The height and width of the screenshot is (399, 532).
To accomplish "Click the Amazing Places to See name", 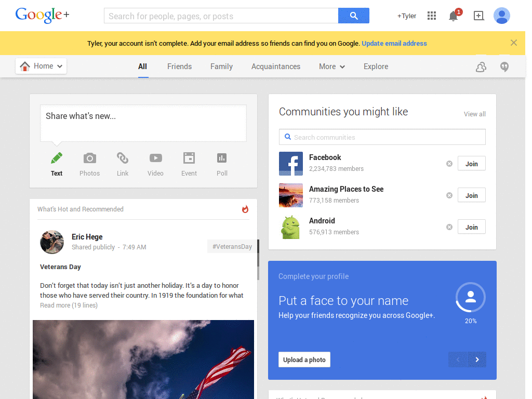I will tap(347, 189).
